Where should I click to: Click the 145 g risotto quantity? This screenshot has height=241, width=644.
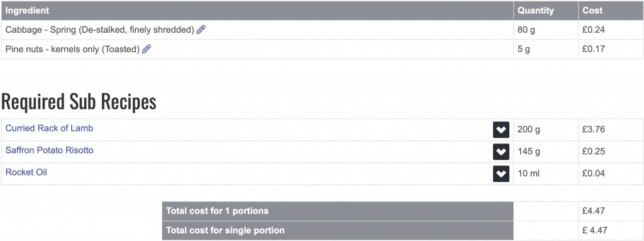click(529, 152)
